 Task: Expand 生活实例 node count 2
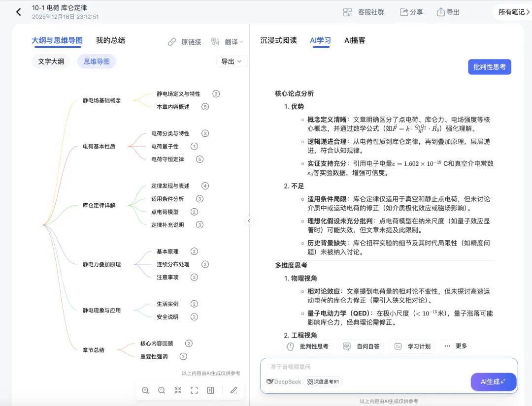[x=194, y=304]
